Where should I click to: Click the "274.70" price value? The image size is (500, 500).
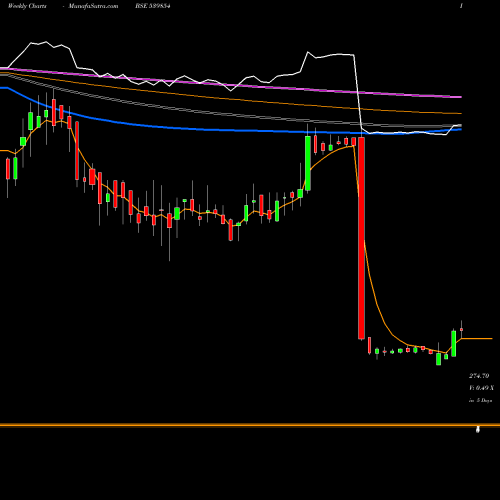[479, 376]
